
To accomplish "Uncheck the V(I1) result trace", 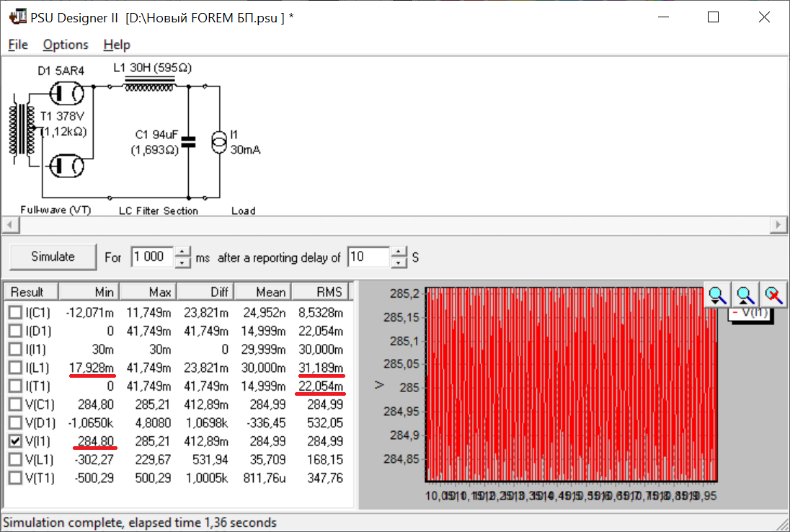I will click(x=14, y=441).
